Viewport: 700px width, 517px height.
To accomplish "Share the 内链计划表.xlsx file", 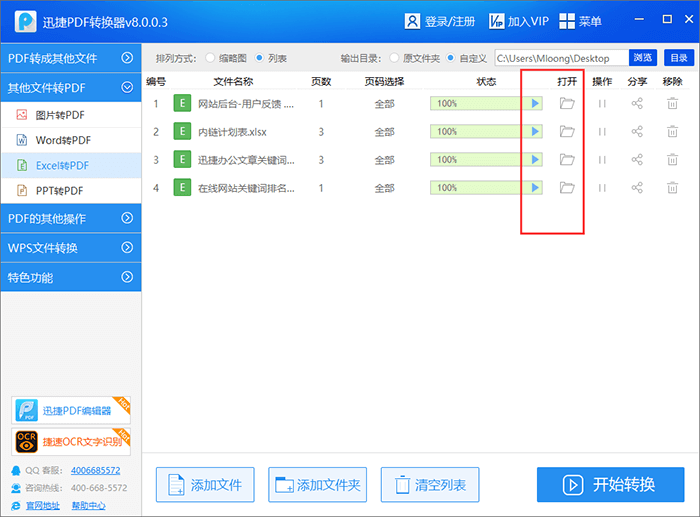I will click(637, 132).
